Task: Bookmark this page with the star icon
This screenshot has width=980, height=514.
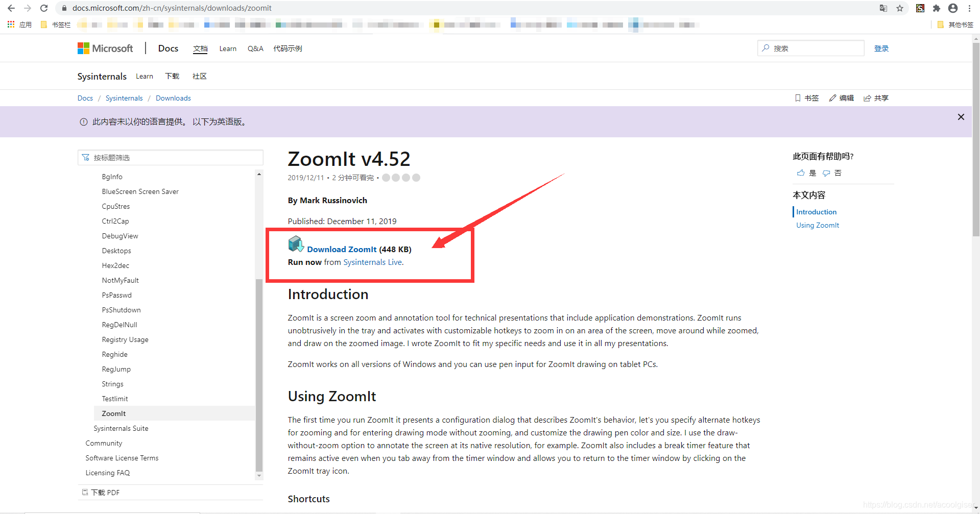Action: coord(900,8)
